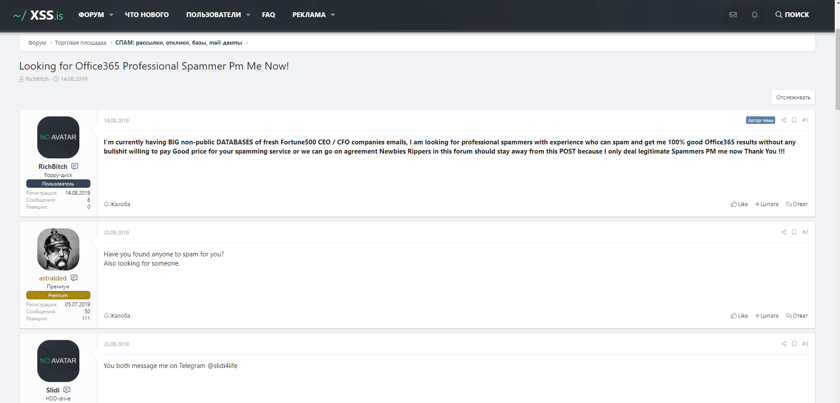Open RichBitch username in post sidebar
Screen dimensions: 840x403
pyautogui.click(x=53, y=167)
